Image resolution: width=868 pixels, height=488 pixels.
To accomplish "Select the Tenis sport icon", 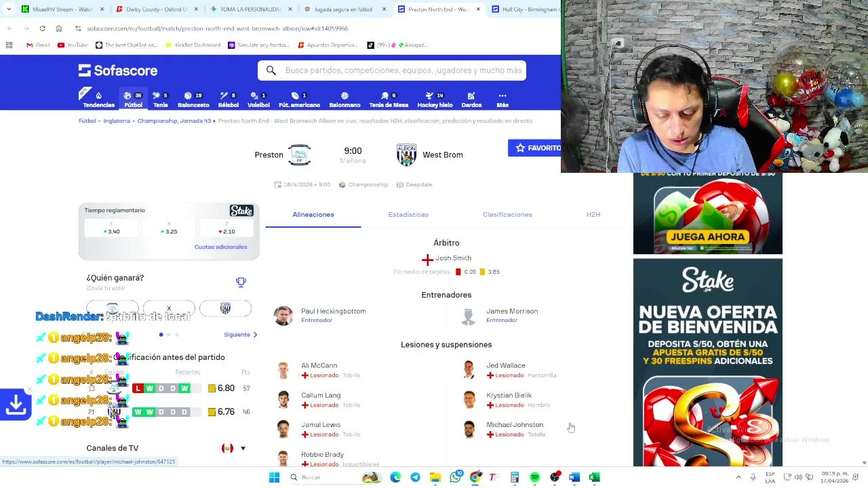I will pos(160,100).
